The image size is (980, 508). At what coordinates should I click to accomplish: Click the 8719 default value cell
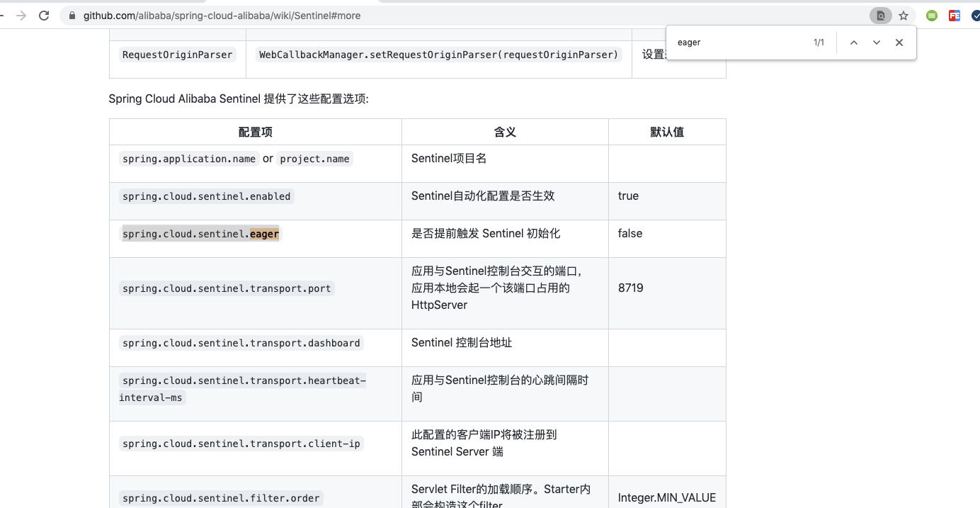[629, 288]
